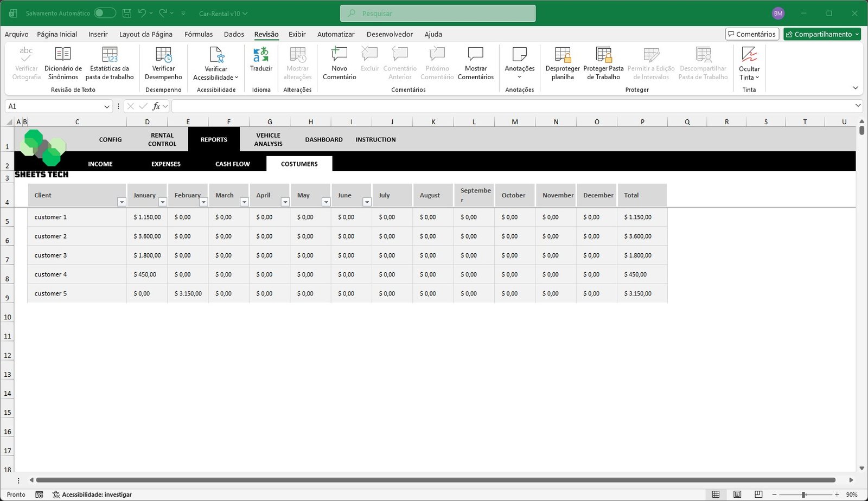Click Desproteger planilha
The width and height of the screenshot is (868, 501).
coord(562,62)
